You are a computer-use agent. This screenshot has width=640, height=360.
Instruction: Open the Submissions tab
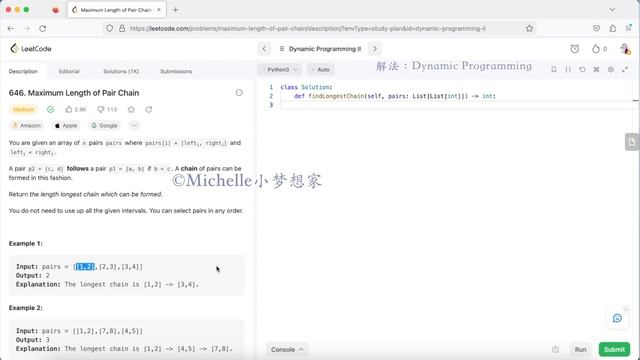(x=176, y=71)
